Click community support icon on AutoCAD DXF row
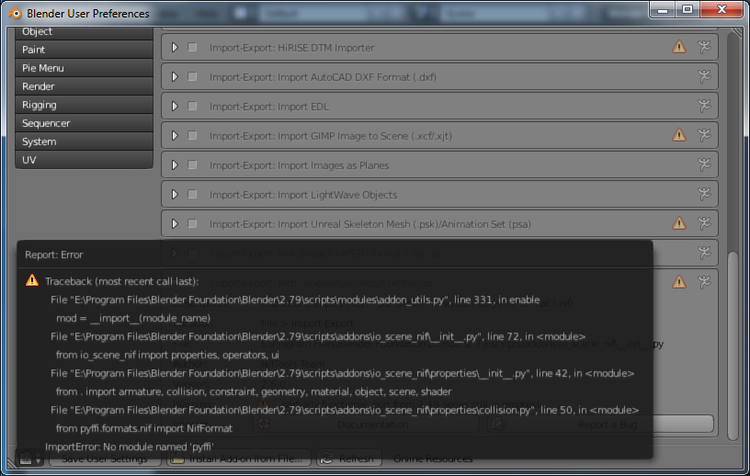Screen dimensions: 750x476 [x=704, y=77]
